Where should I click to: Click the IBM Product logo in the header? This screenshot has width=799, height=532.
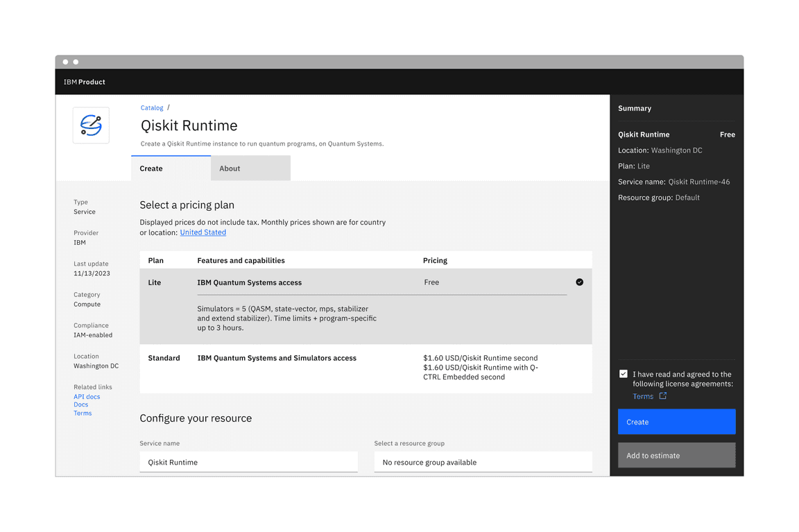click(84, 81)
